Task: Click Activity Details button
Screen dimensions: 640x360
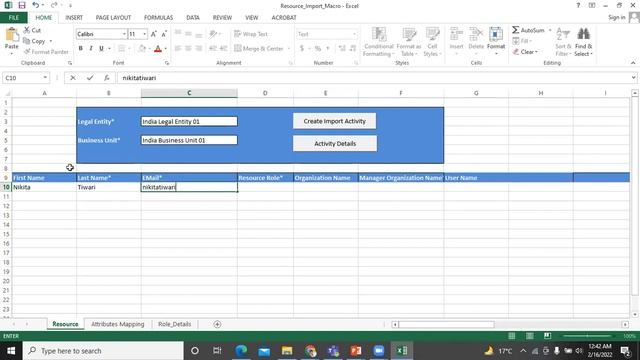Action: click(x=335, y=144)
